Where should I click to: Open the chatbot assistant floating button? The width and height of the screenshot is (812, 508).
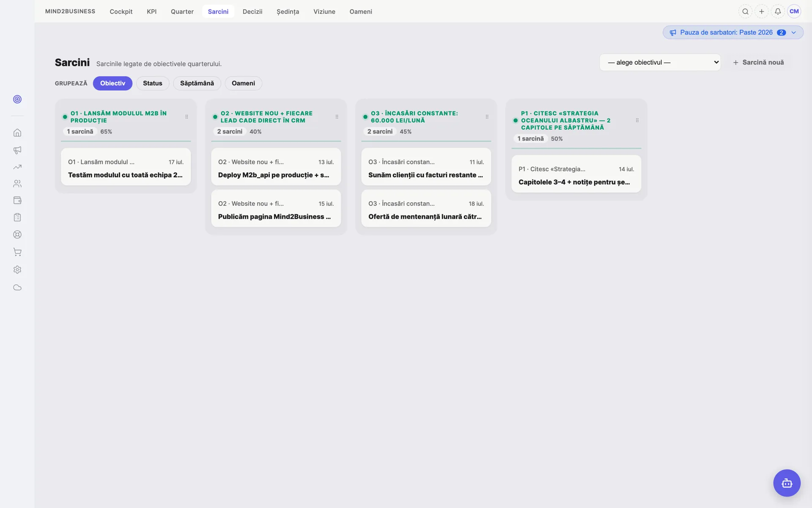pos(787,483)
